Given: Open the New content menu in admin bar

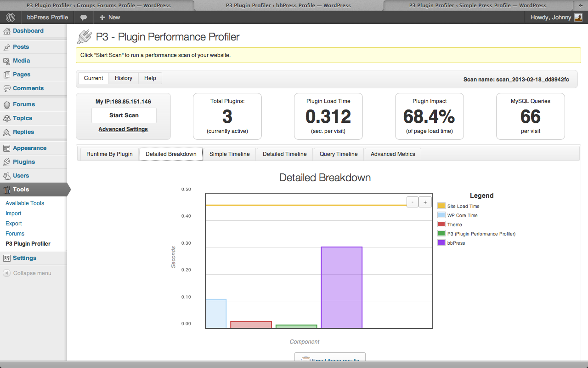Looking at the screenshot, I should tap(109, 17).
